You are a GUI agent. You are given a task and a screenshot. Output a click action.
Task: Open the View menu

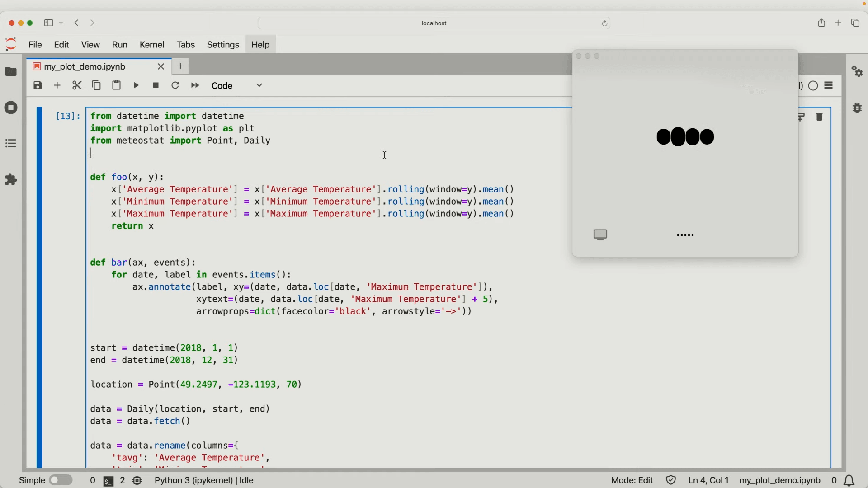91,45
